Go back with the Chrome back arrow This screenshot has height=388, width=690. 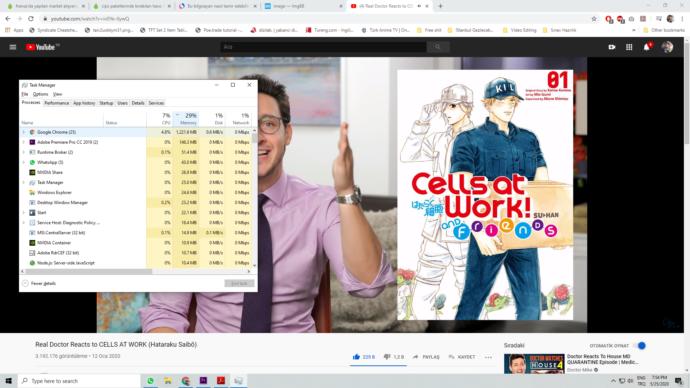[x=8, y=18]
